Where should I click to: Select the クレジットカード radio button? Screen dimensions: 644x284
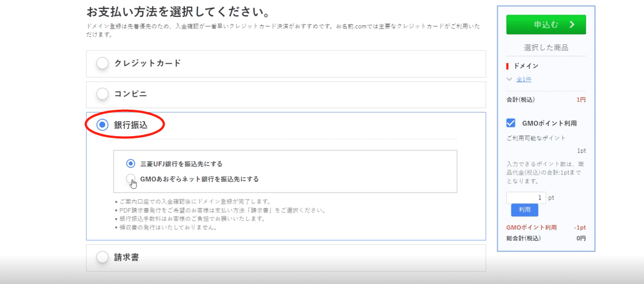point(102,64)
